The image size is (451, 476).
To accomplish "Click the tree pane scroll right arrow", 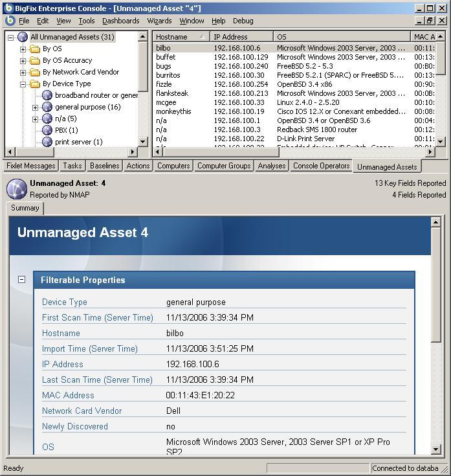I will pyautogui.click(x=133, y=152).
